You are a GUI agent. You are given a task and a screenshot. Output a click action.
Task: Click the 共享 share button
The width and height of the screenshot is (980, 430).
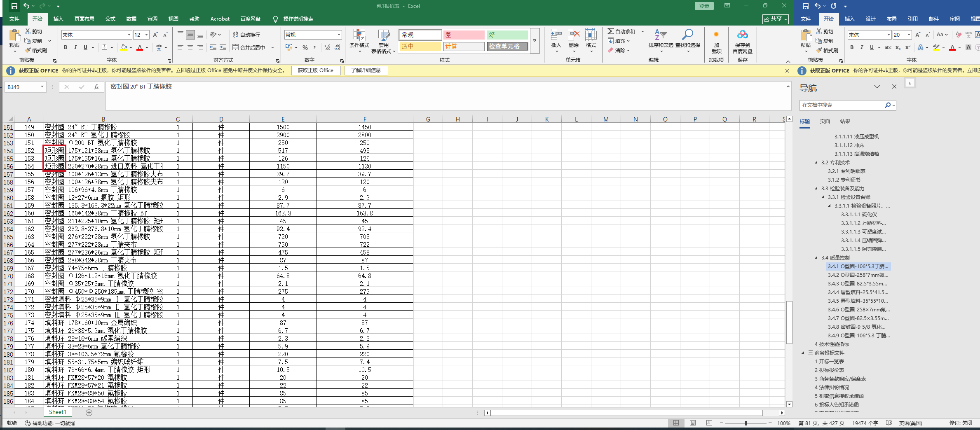[776, 19]
